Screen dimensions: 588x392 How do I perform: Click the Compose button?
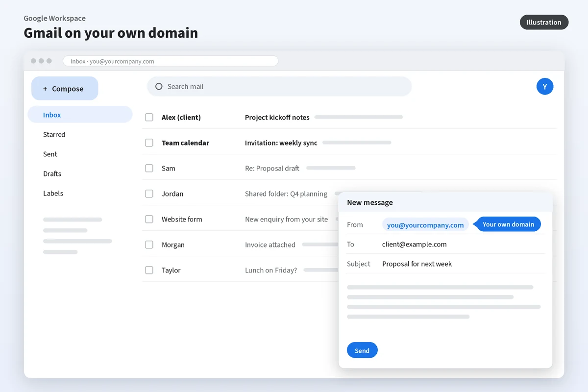(x=65, y=89)
